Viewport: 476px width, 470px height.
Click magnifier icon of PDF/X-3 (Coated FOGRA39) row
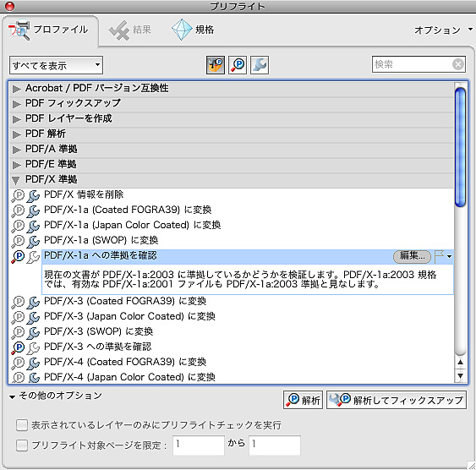click(x=18, y=302)
